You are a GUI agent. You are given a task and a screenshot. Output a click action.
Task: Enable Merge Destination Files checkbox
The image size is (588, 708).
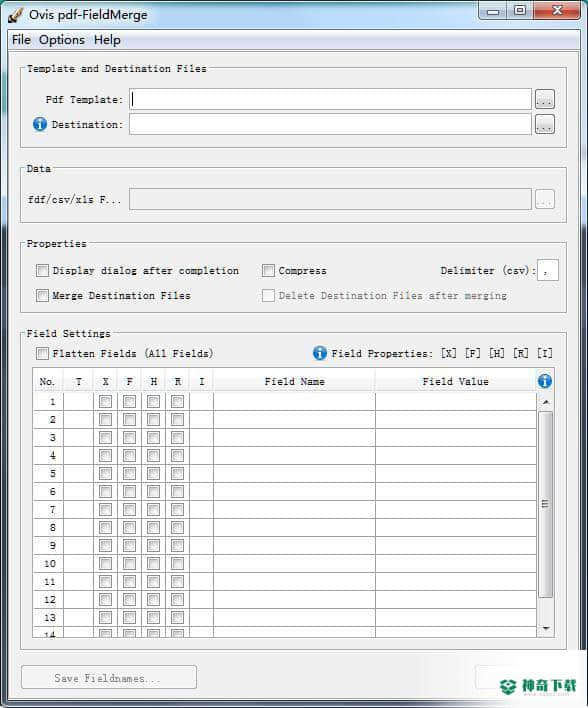click(42, 295)
